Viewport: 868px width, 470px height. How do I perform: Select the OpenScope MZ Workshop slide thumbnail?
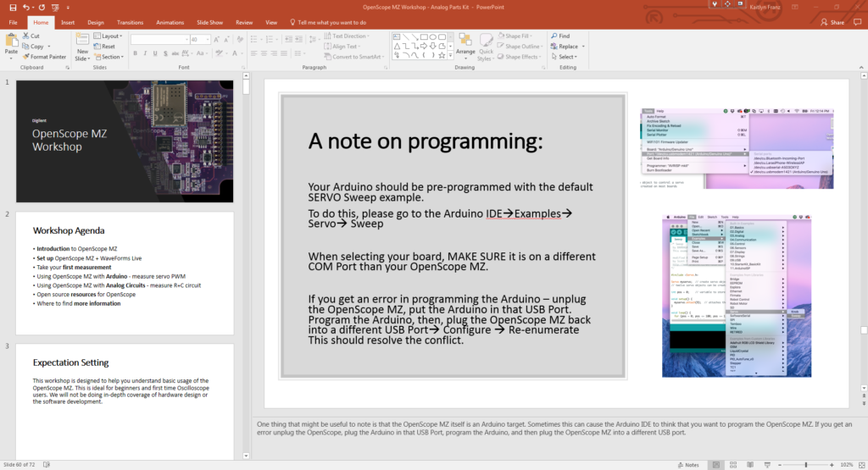click(x=125, y=141)
